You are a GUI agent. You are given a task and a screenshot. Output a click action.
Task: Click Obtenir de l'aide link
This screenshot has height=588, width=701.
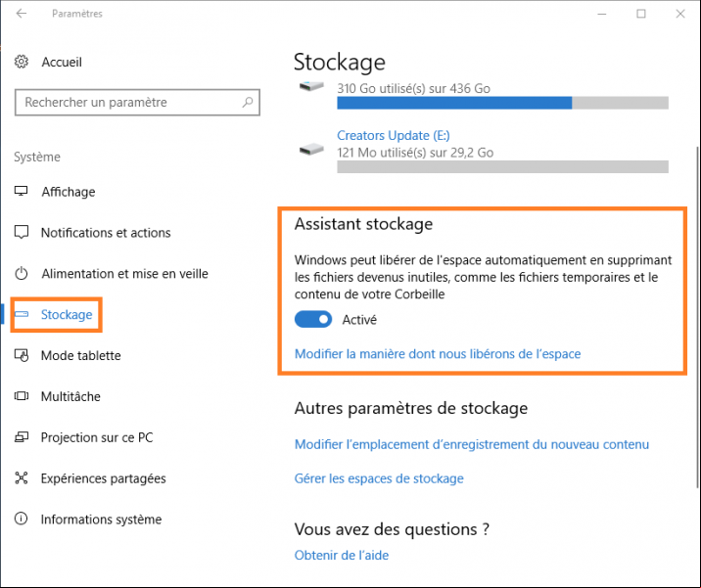(x=341, y=555)
